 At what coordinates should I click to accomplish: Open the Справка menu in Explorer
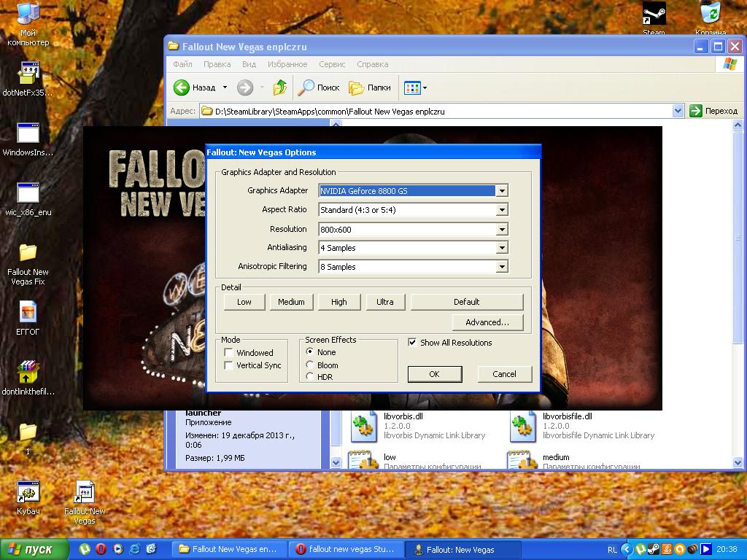[x=373, y=64]
